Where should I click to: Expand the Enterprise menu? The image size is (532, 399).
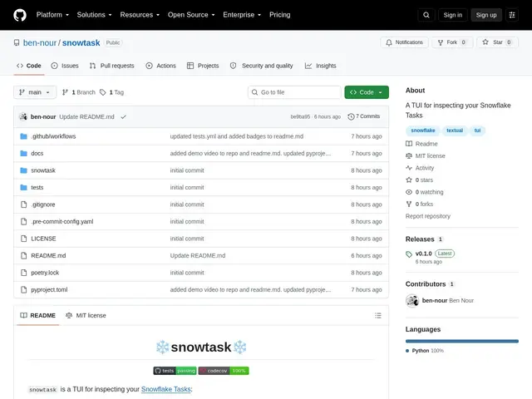242,15
